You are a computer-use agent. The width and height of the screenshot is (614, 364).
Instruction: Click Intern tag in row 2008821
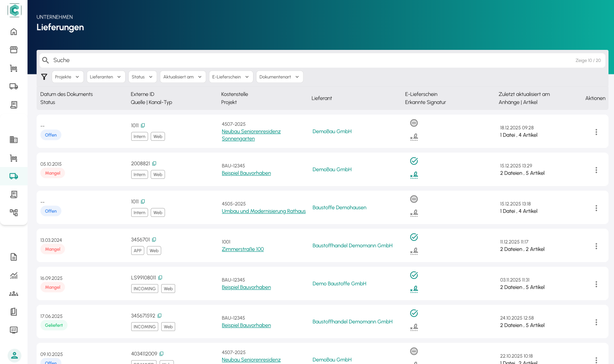[140, 175]
